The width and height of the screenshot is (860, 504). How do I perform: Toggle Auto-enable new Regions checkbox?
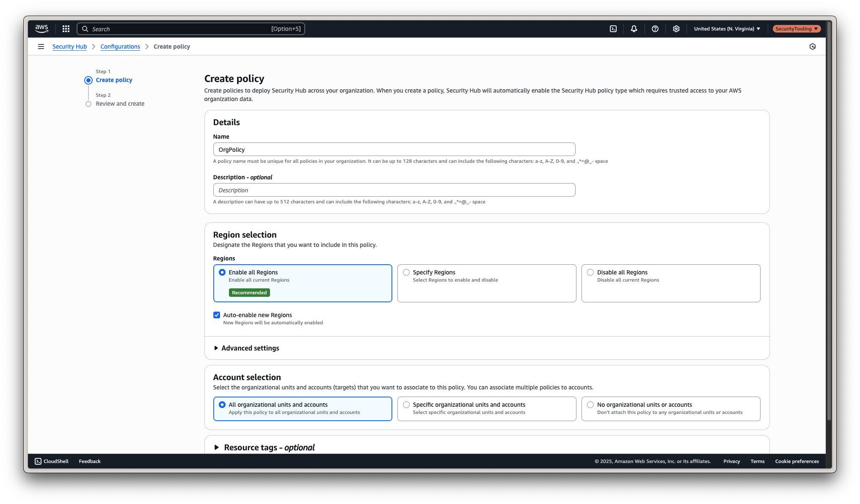coord(217,315)
